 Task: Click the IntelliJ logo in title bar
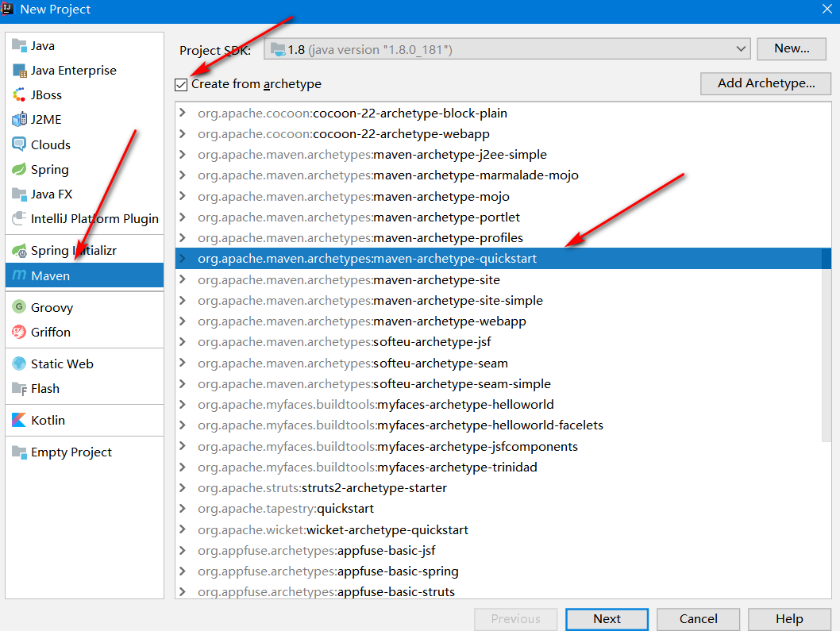click(x=7, y=9)
